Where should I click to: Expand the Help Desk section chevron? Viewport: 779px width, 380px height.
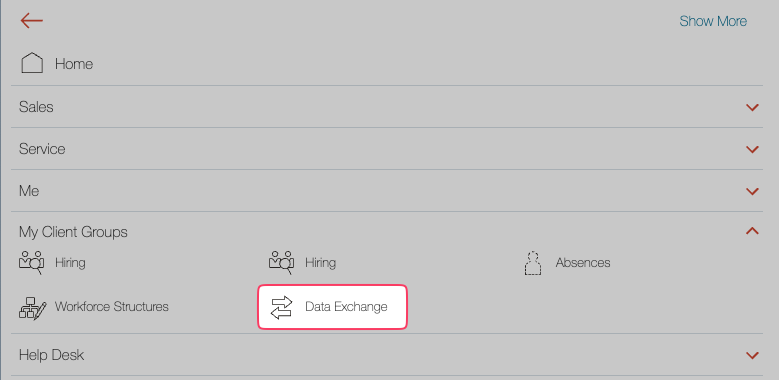click(752, 355)
